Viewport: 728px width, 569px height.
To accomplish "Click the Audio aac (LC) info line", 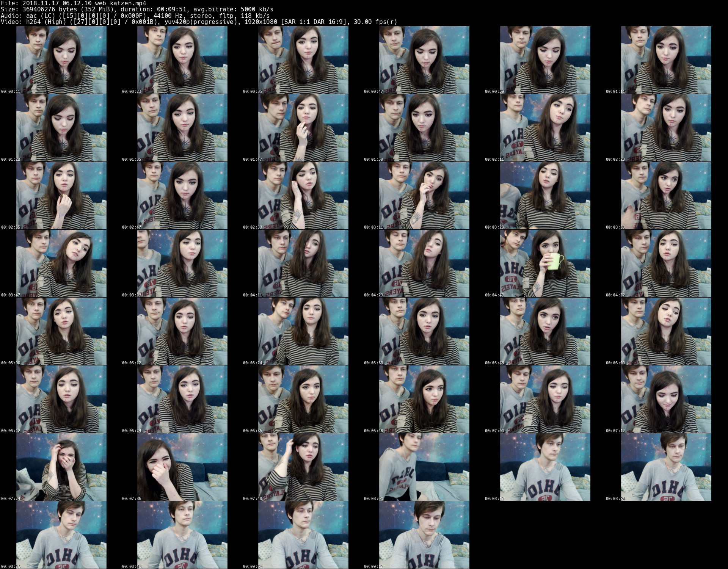I will tap(135, 16).
